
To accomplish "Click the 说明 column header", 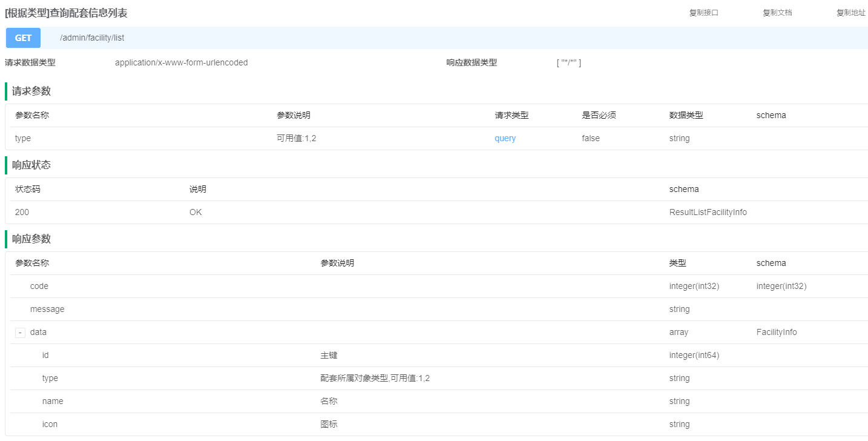I will tap(198, 189).
